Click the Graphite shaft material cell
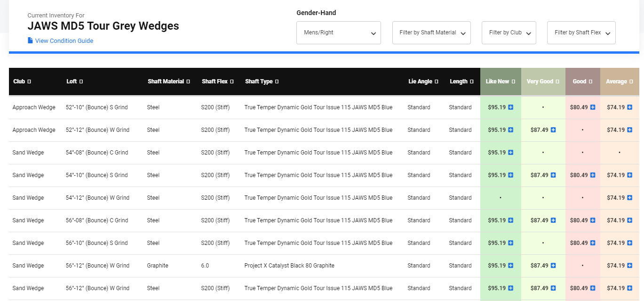 click(x=158, y=266)
